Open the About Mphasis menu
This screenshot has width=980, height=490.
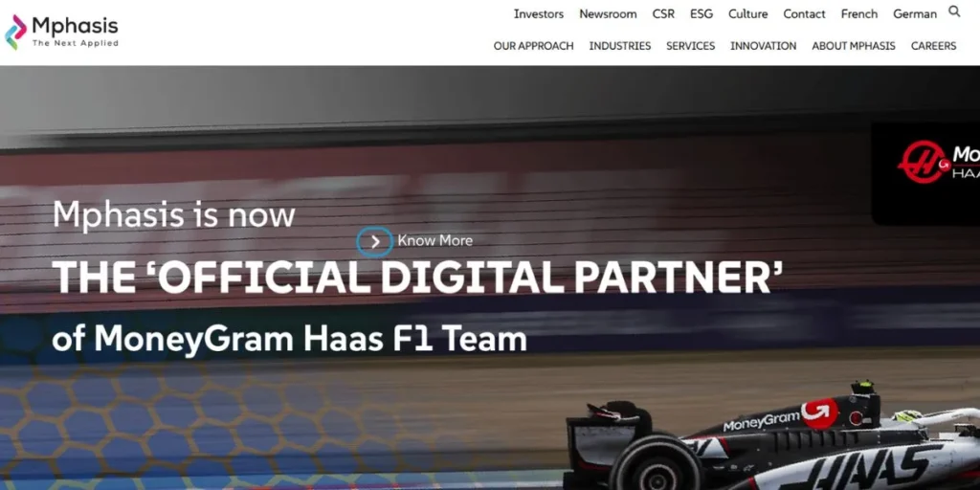point(853,46)
